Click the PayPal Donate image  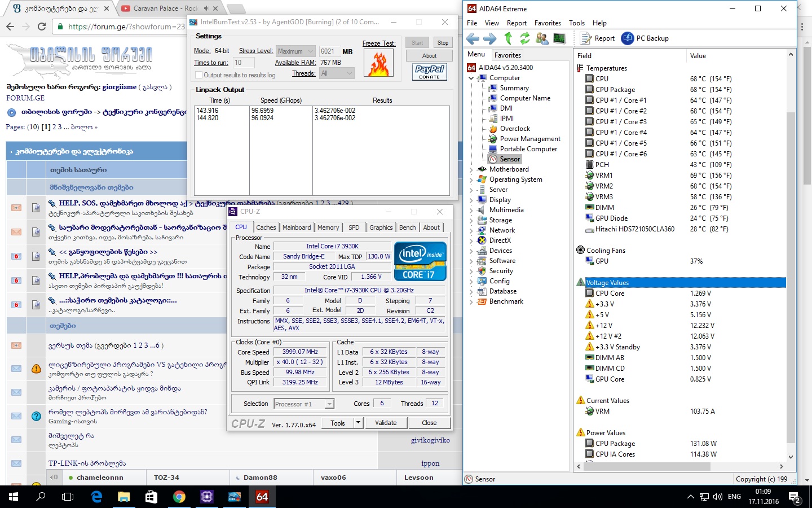point(429,72)
